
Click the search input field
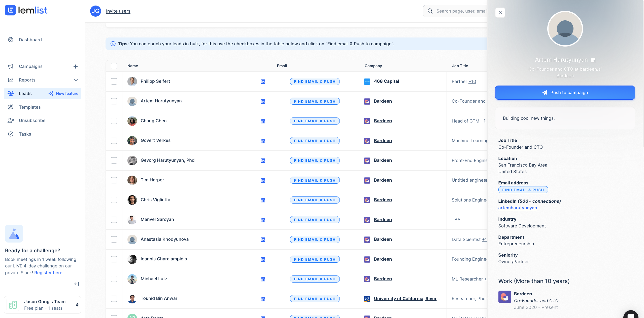461,11
